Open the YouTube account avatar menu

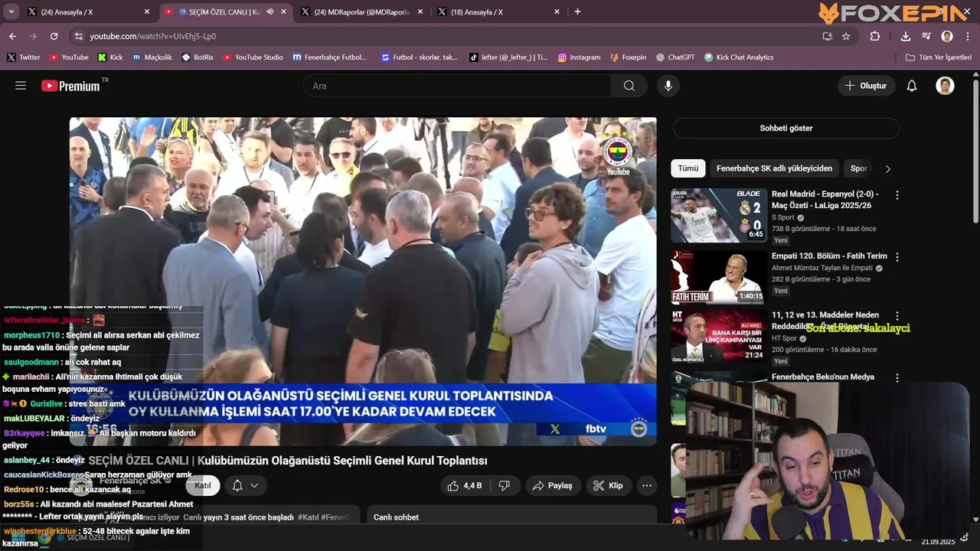[945, 86]
